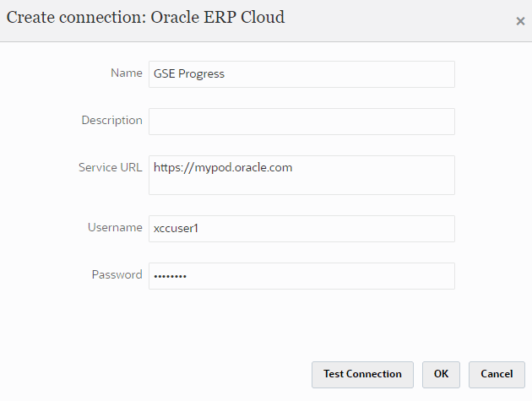This screenshot has height=401, width=532.
Task: Cancel the connection creation
Action: (x=497, y=375)
